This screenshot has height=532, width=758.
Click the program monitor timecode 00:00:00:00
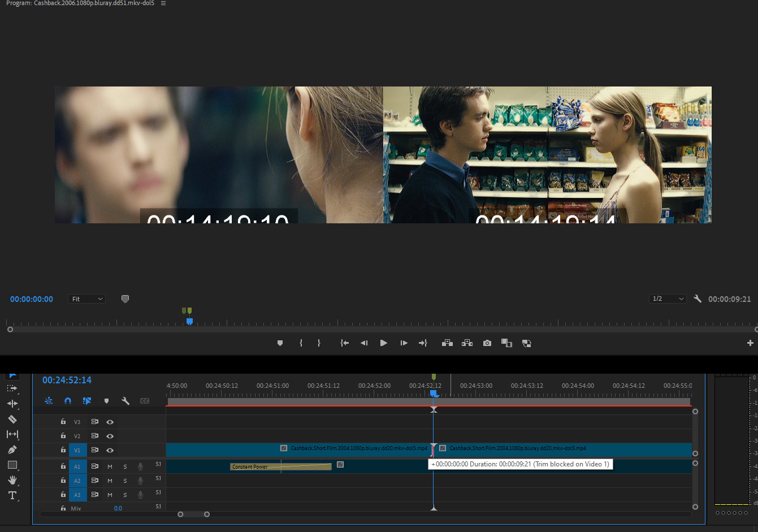click(x=32, y=299)
